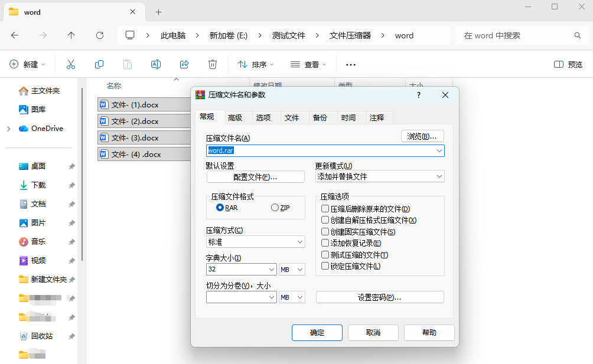Image resolution: width=593 pixels, height=364 pixels.
Task: Expand the 排序 sort menu
Action: (x=256, y=64)
